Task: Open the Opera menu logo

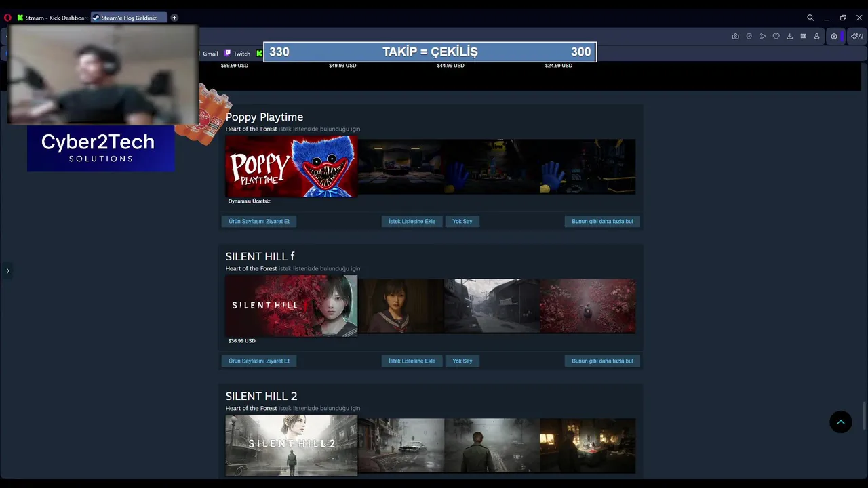Action: click(x=8, y=18)
